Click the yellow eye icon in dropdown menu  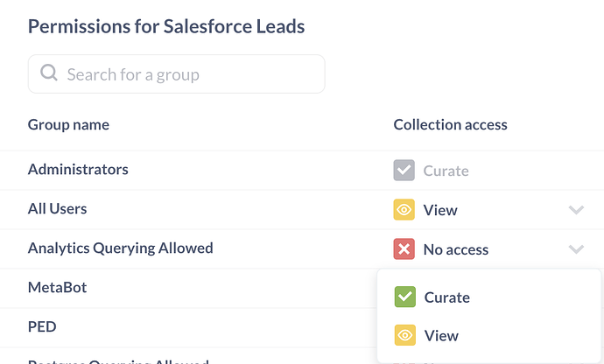[x=404, y=335]
